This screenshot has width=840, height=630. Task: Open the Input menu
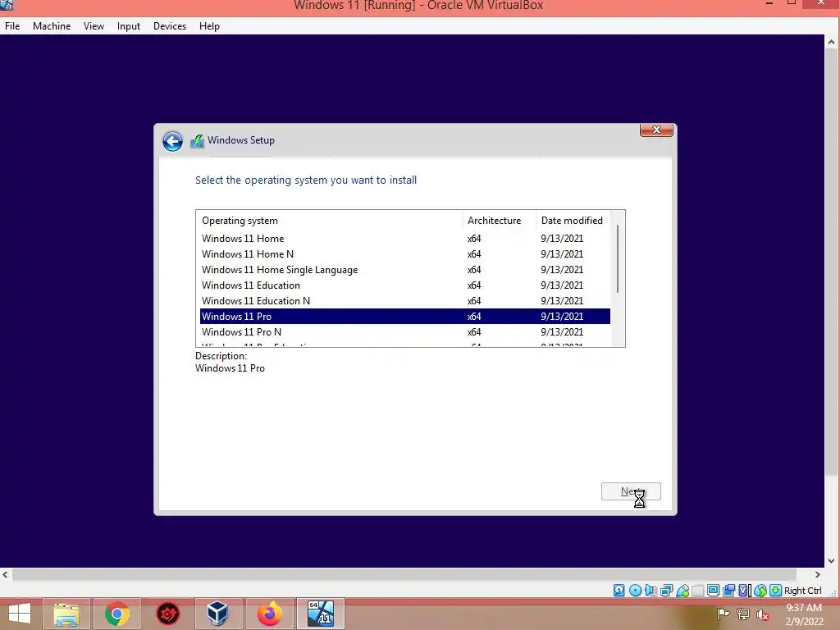click(129, 25)
